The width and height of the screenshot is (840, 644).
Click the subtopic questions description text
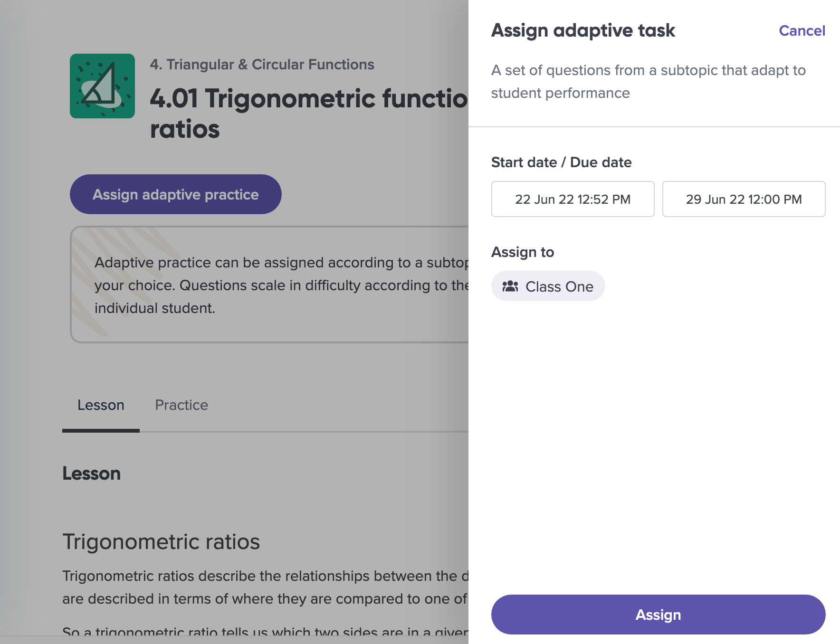click(648, 82)
